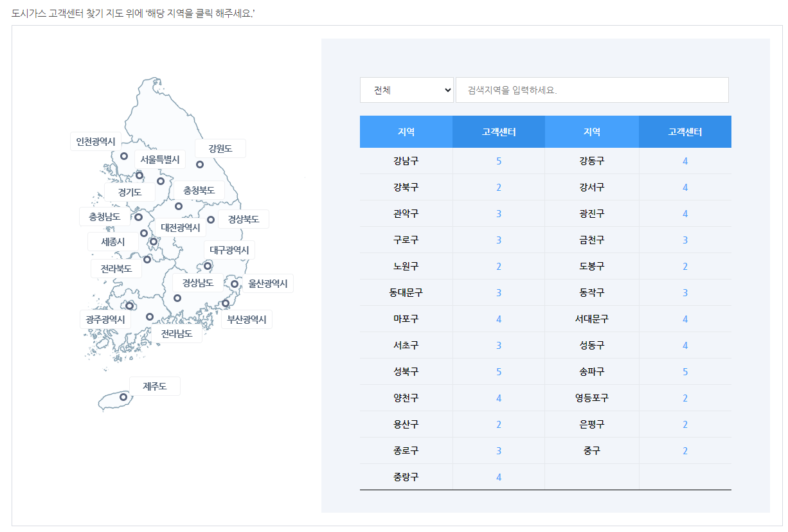Click 성동구 customer center count
Viewport: 788px width, 532px height.
tap(685, 345)
